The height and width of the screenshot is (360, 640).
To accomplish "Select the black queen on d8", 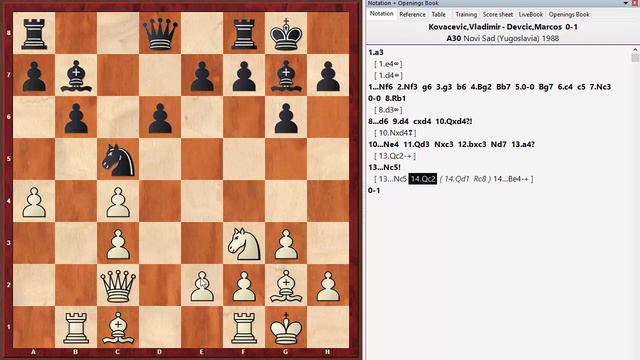I will pos(160,34).
